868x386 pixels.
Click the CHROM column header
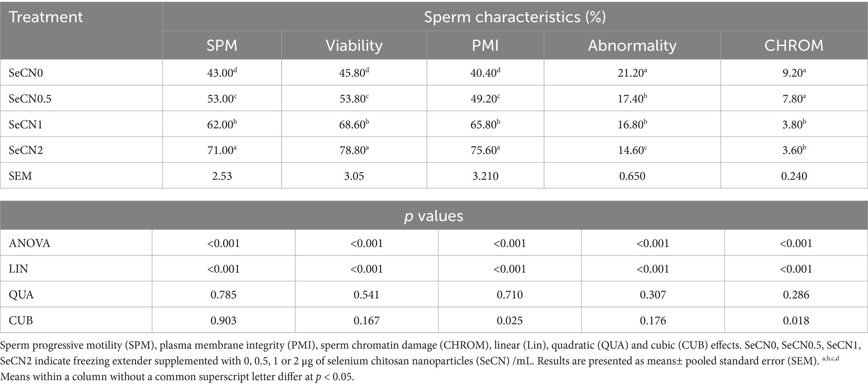tap(794, 45)
